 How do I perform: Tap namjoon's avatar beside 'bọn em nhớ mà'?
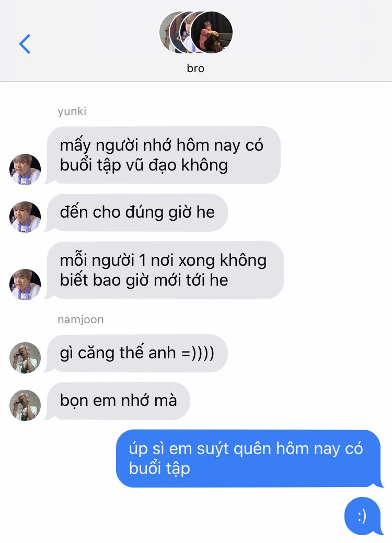tap(25, 405)
